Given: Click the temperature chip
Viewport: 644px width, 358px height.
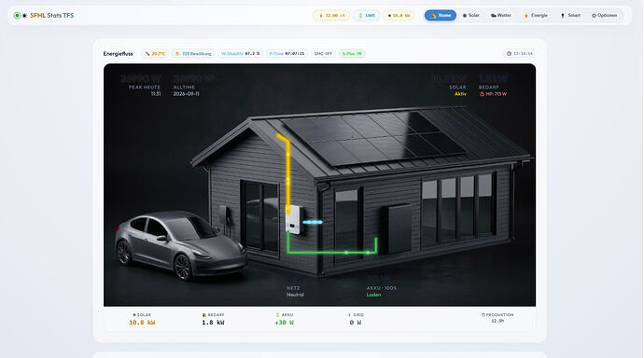Looking at the screenshot, I should pos(155,54).
